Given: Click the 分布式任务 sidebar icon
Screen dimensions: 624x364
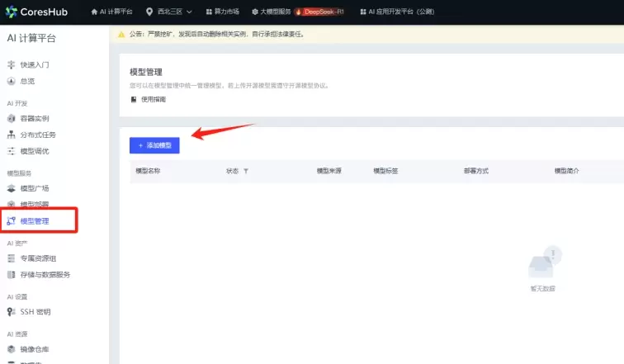Looking at the screenshot, I should [x=12, y=135].
